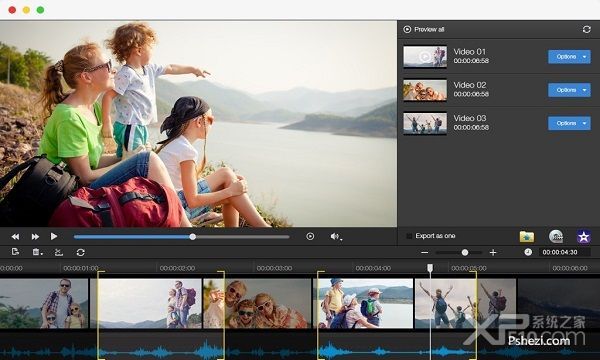Viewport: 600px width, 360px height.
Task: Click the 00:00:04:30 timecode field
Action: [564, 252]
